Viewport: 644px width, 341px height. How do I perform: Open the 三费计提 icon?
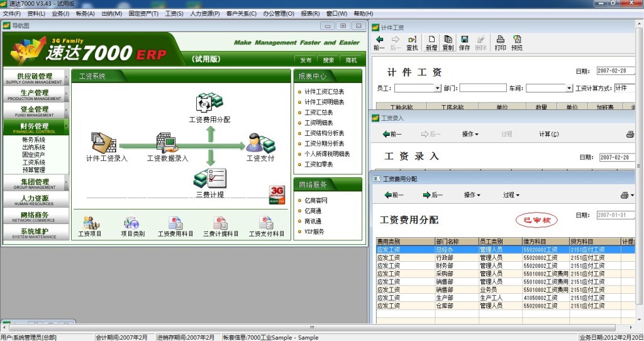210,178
